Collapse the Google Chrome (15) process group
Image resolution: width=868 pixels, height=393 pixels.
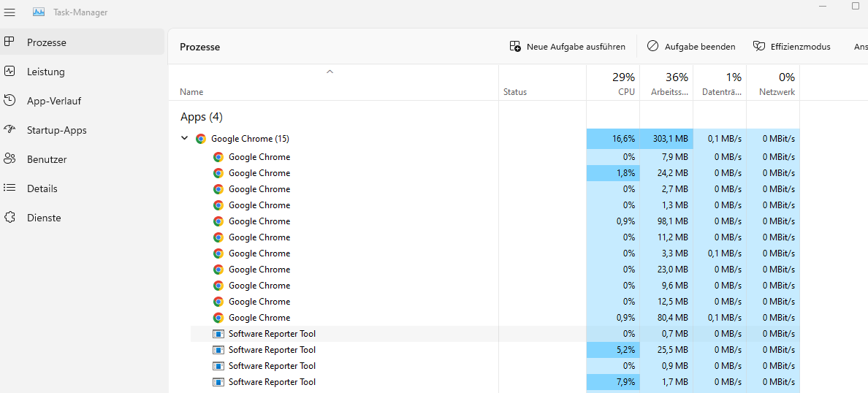[x=184, y=139]
